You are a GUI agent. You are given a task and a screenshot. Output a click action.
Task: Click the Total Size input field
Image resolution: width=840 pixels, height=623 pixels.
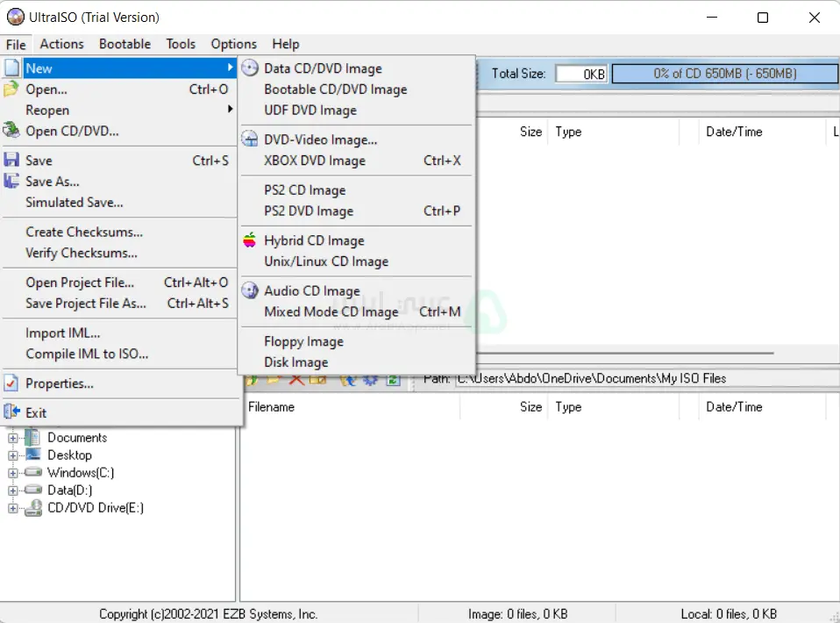click(x=580, y=74)
